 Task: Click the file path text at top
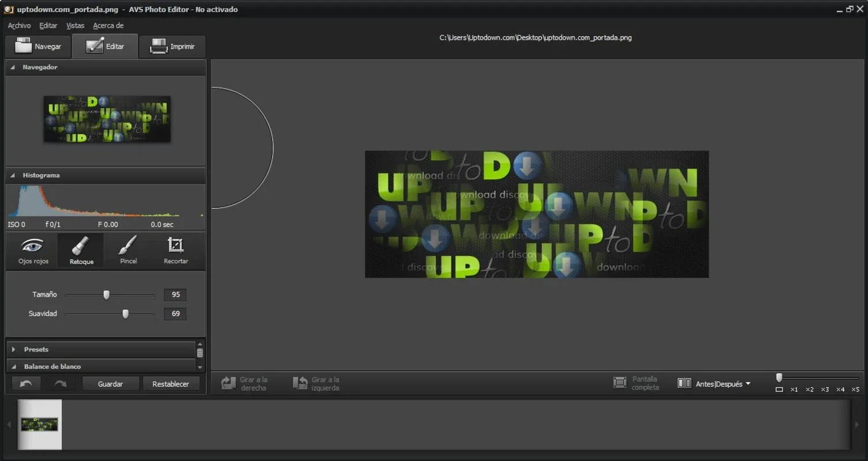point(535,37)
